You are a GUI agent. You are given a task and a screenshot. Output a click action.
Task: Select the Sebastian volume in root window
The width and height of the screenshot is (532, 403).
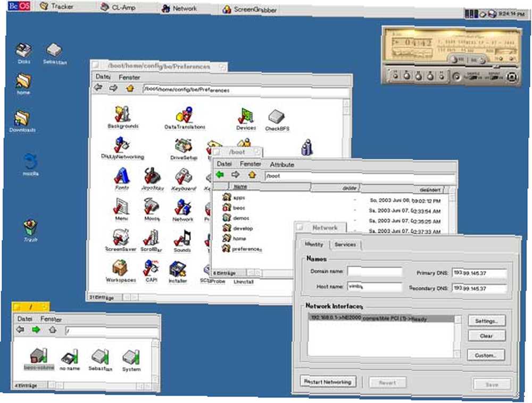(100, 360)
